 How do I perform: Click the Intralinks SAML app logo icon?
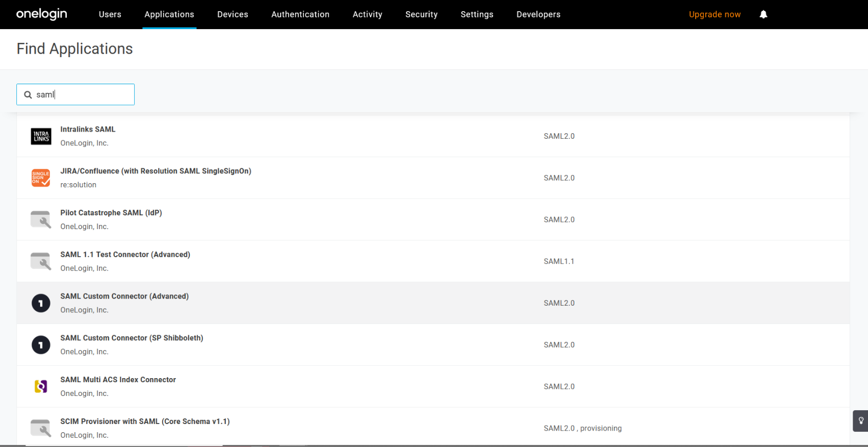coord(41,136)
